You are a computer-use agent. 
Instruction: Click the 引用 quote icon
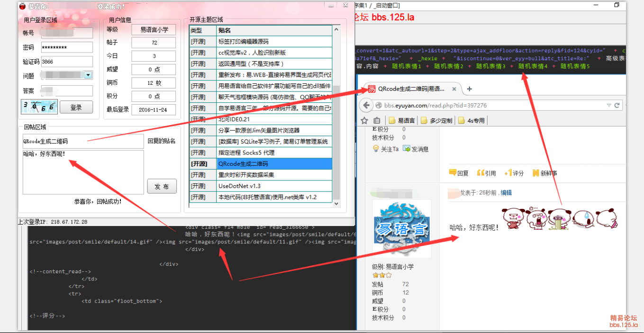tap(481, 173)
